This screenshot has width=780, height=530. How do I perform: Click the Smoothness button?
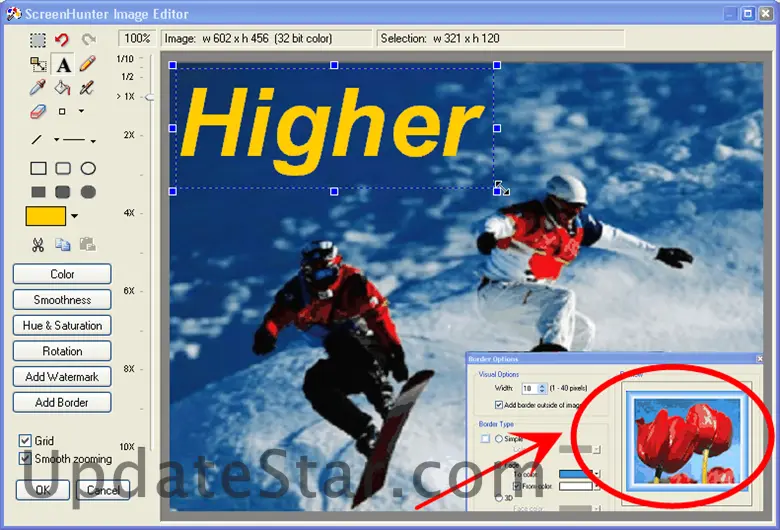[62, 300]
